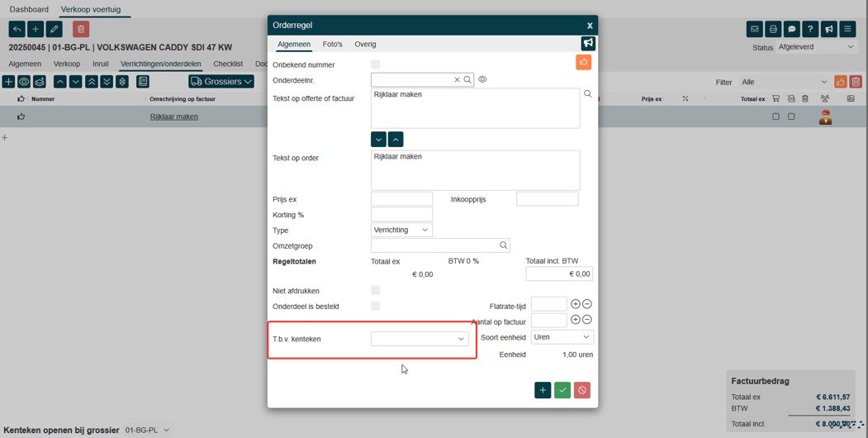Viewport: 868px width, 438px height.
Task: Click the red cancel icon in the dialog footer
Action: pyautogui.click(x=582, y=390)
